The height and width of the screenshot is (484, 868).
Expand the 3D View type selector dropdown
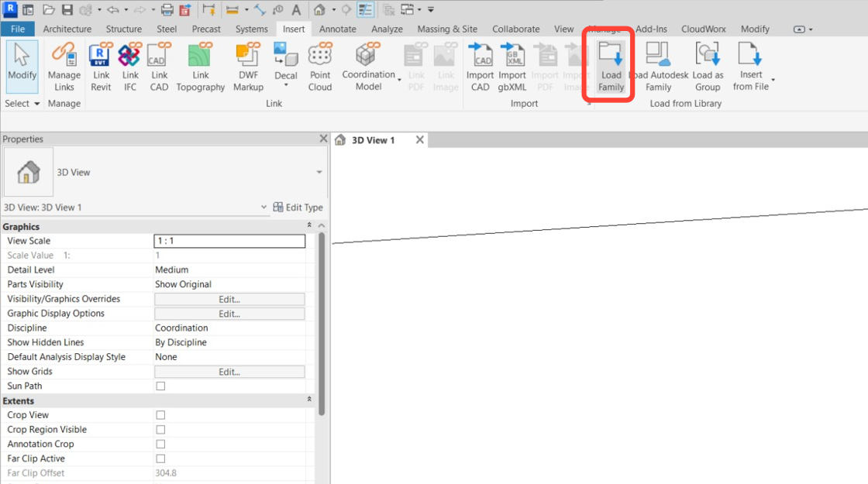click(x=319, y=172)
